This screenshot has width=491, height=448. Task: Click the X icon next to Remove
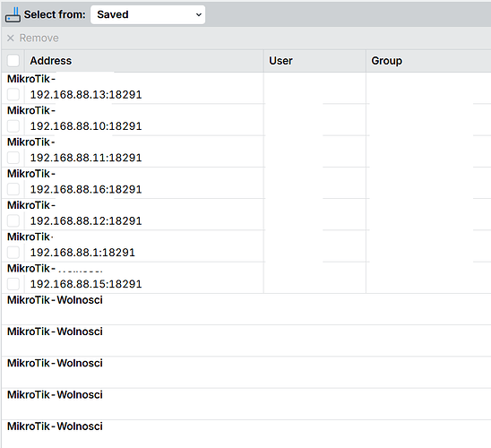click(x=11, y=38)
